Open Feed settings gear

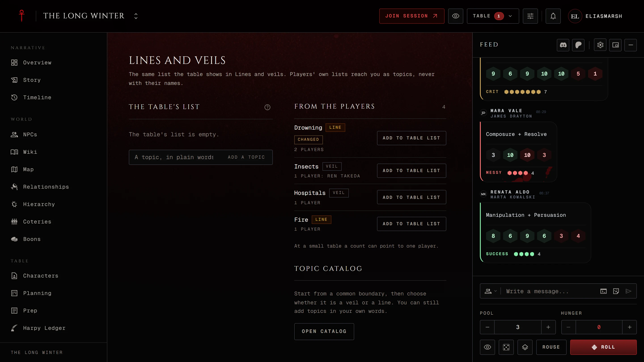(x=600, y=45)
